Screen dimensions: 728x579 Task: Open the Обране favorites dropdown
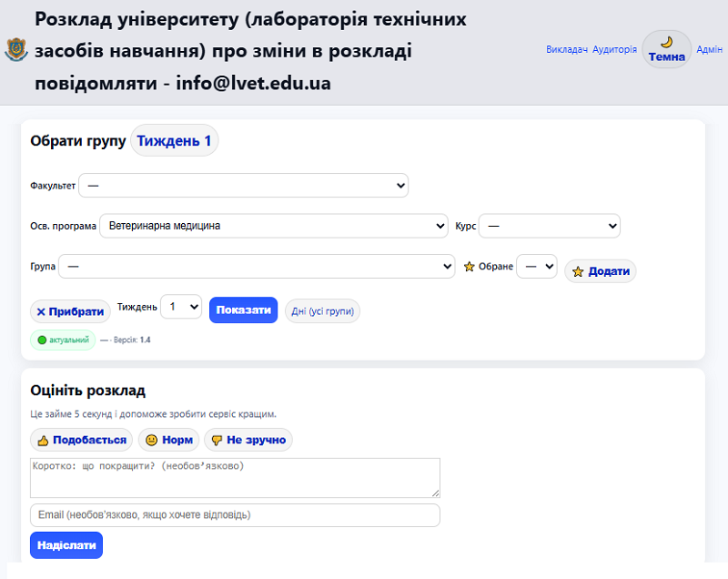point(536,267)
